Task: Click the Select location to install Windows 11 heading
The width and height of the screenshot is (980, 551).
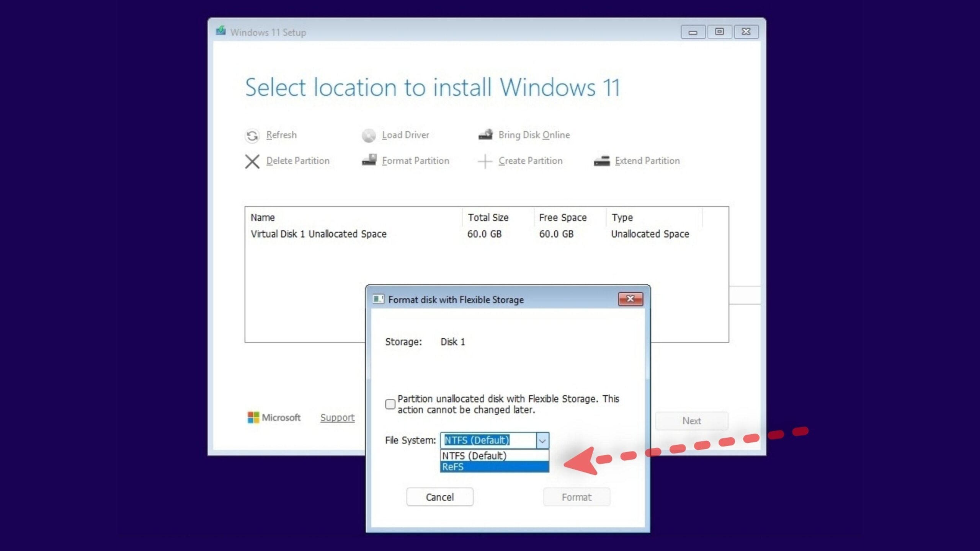Action: click(x=432, y=88)
